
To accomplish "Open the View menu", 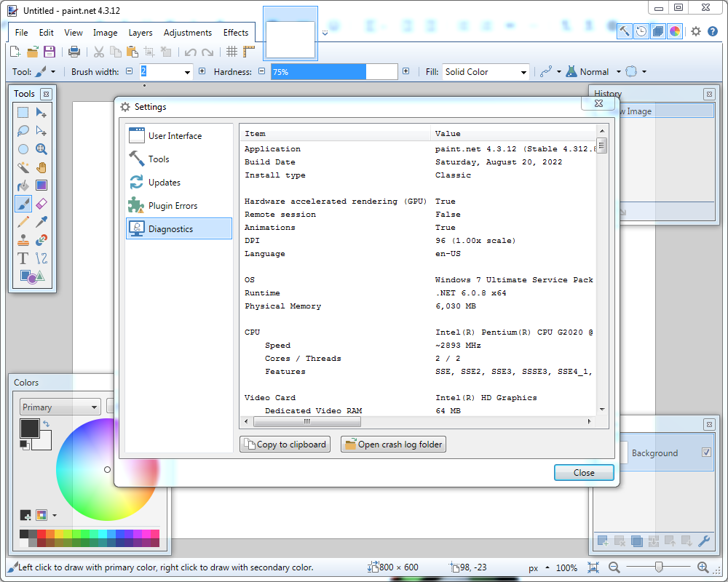I will 74,33.
